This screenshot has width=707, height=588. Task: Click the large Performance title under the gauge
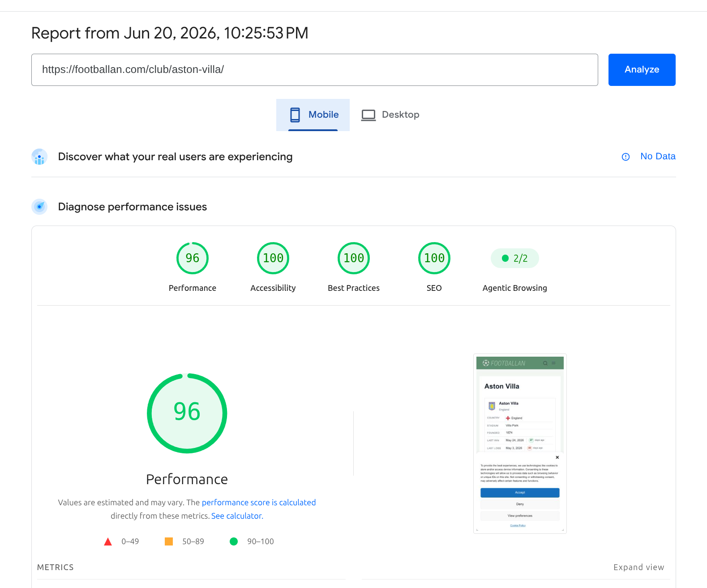[187, 479]
